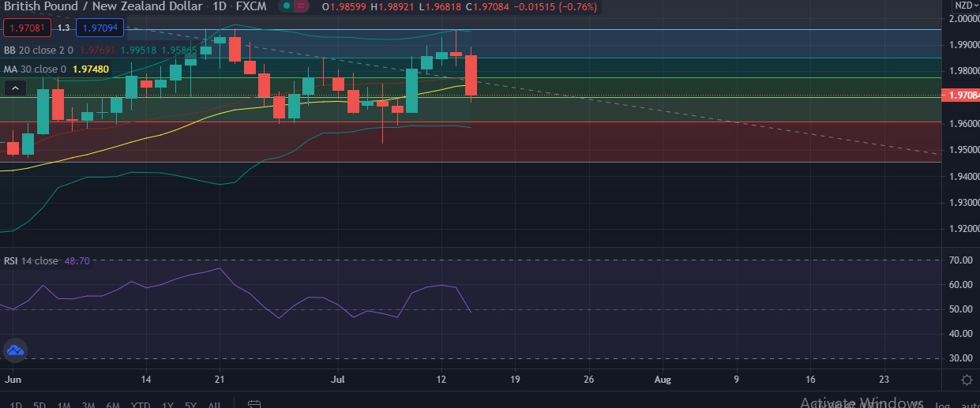Viewport: 980px width, 408px height.
Task: Click the 1Y time range button at bottom
Action: (167, 405)
